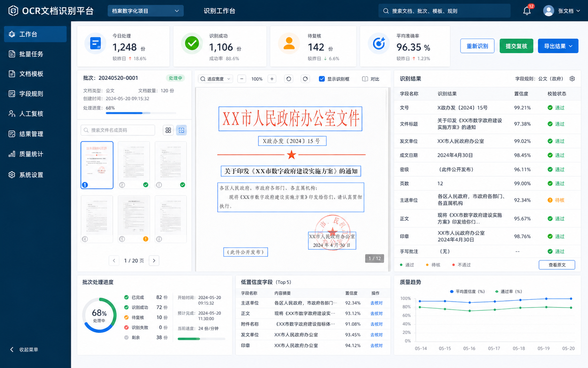The height and width of the screenshot is (368, 588).
Task: Expand the 导出结果 dropdown button
Action: click(x=558, y=46)
